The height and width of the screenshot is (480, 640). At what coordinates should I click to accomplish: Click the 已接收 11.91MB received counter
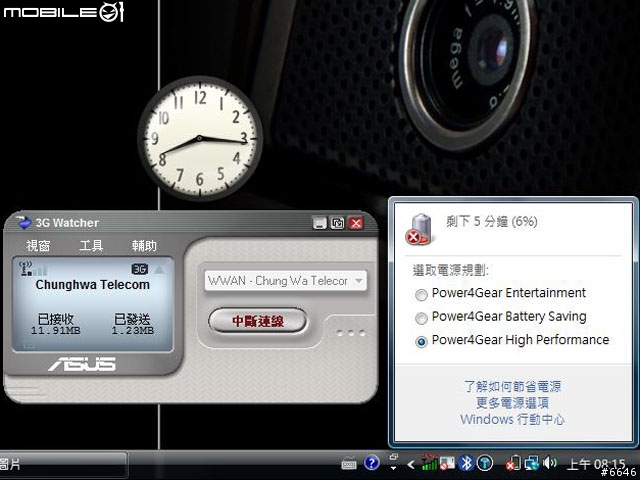[x=56, y=324]
